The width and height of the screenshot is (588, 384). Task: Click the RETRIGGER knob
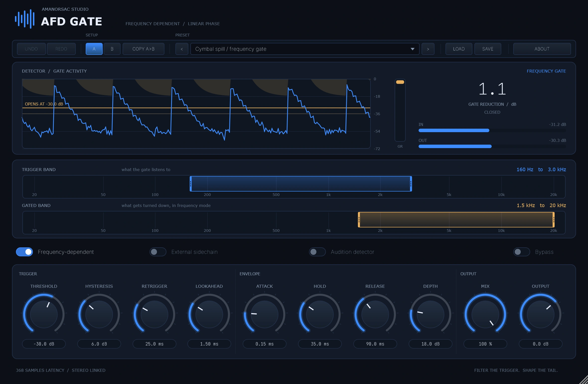pyautogui.click(x=154, y=314)
